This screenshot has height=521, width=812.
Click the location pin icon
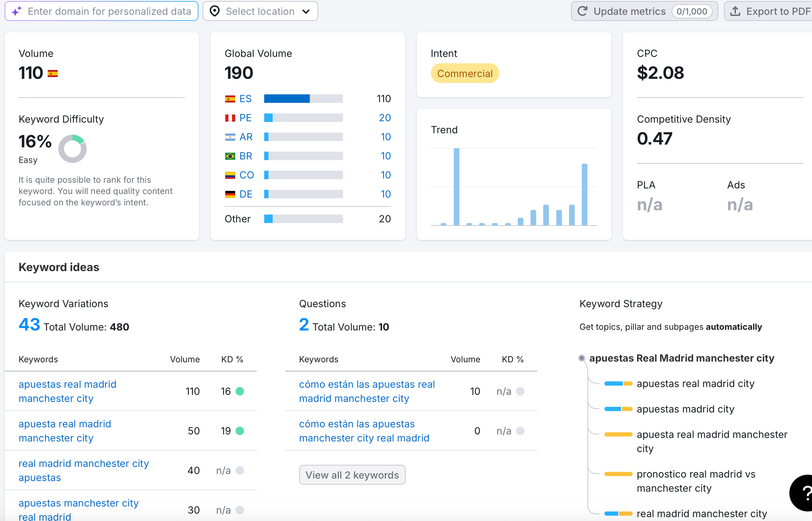point(214,11)
